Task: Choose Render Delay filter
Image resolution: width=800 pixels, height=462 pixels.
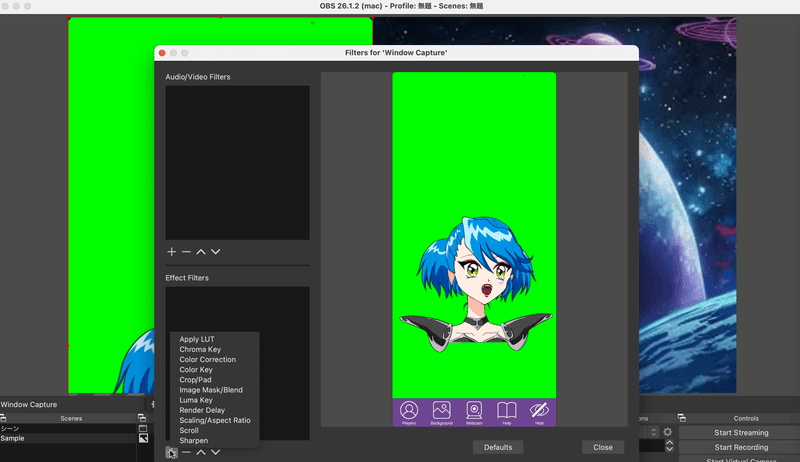Action: 202,410
